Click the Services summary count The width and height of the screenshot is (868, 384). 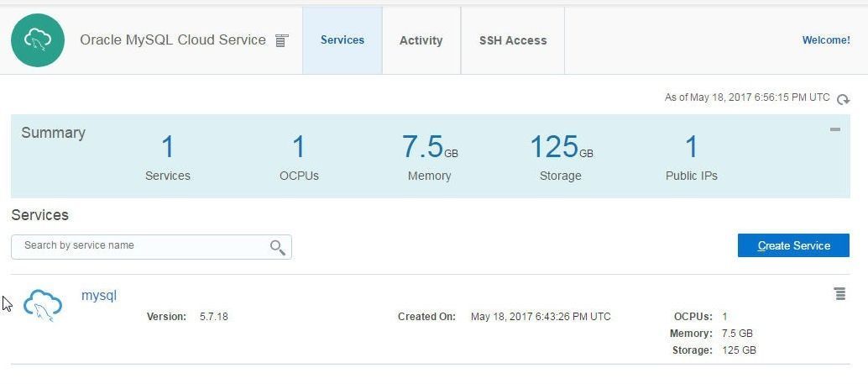coord(168,147)
